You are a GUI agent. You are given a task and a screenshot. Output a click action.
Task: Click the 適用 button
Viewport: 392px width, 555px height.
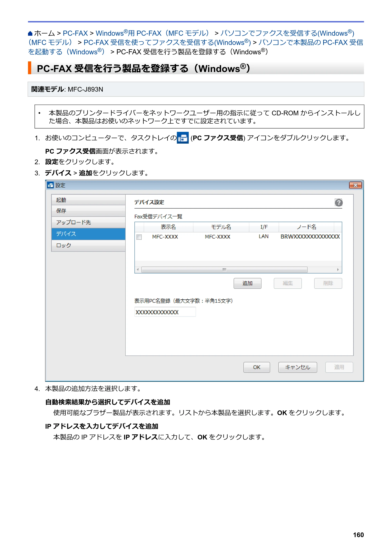tap(339, 367)
